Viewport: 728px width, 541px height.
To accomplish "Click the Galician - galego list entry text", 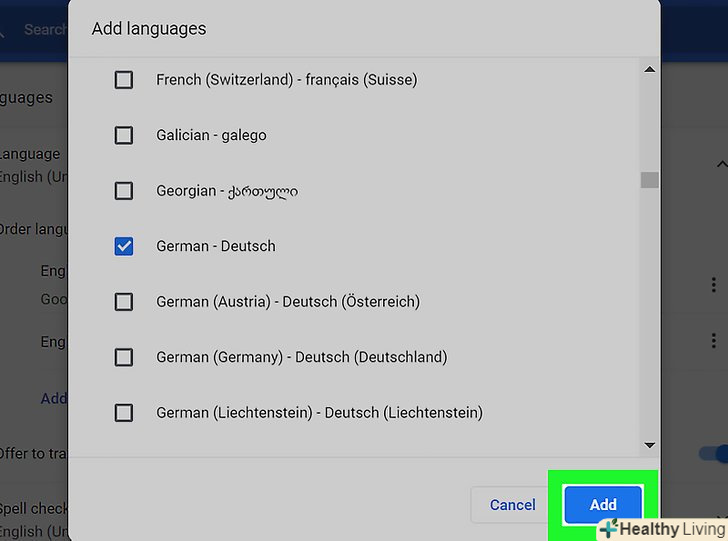I will click(211, 135).
